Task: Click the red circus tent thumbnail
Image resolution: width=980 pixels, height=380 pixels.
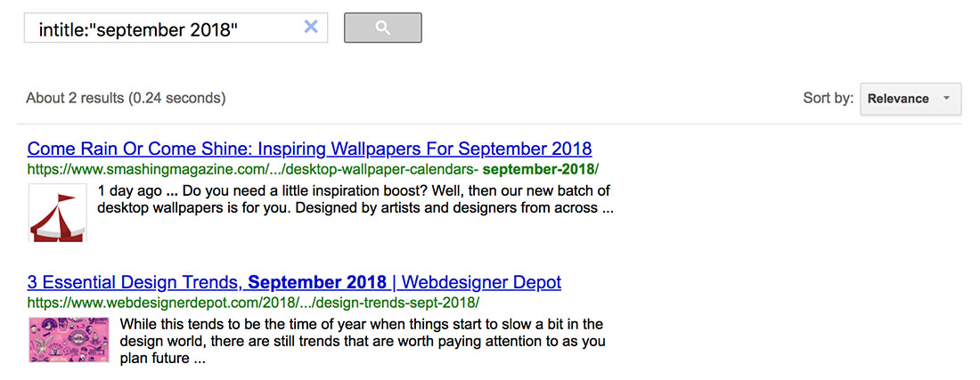Action: (57, 213)
